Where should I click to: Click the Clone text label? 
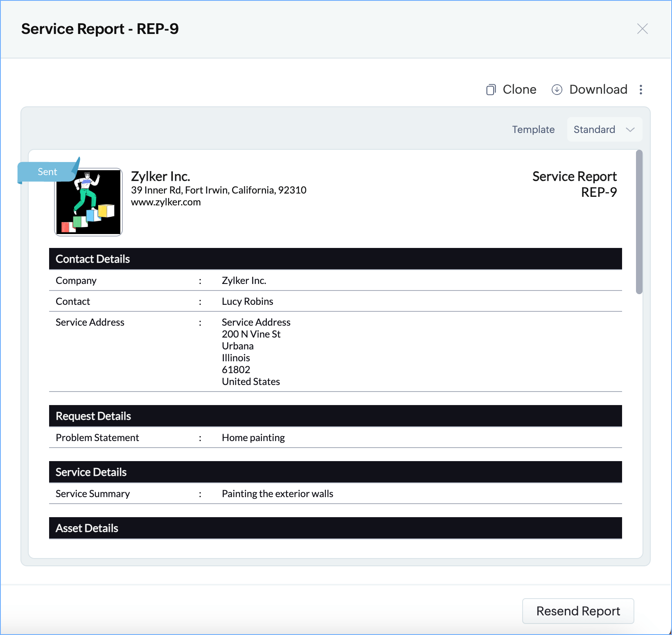519,90
